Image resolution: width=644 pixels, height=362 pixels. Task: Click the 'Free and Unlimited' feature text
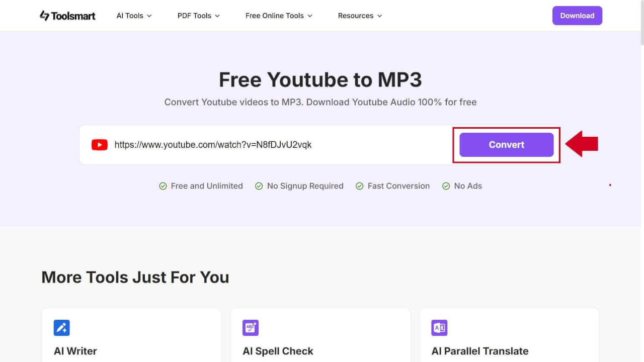coord(207,186)
